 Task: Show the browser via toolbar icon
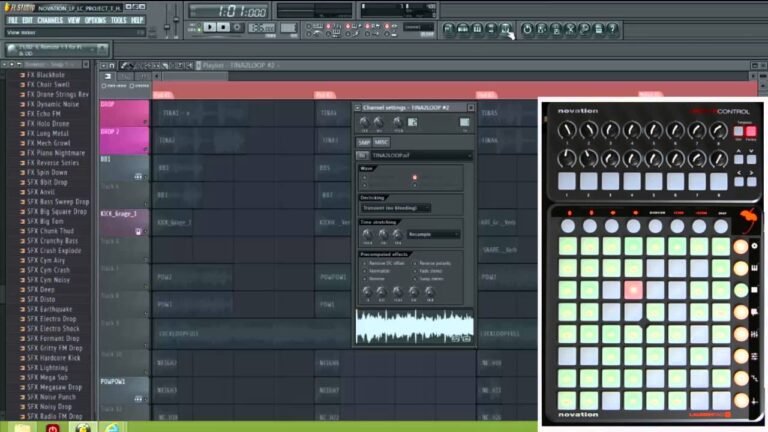(x=491, y=29)
